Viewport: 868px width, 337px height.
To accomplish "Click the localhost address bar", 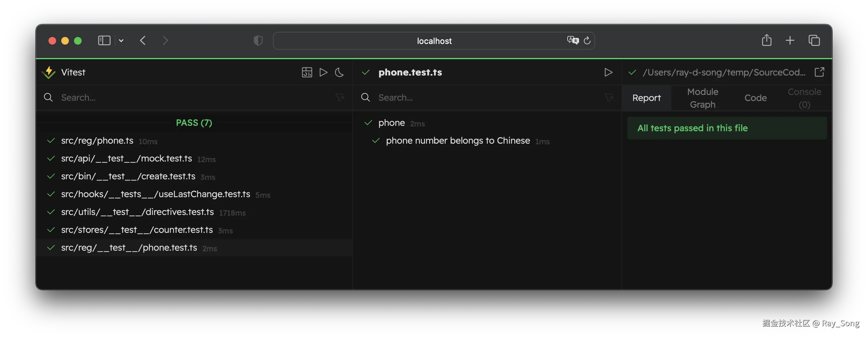I will tap(434, 40).
